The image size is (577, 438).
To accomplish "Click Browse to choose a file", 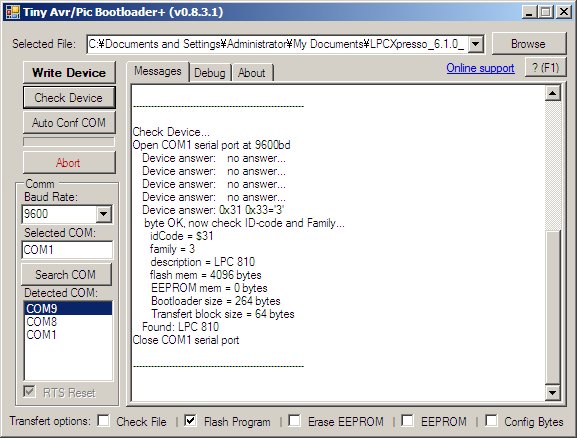I will [529, 44].
